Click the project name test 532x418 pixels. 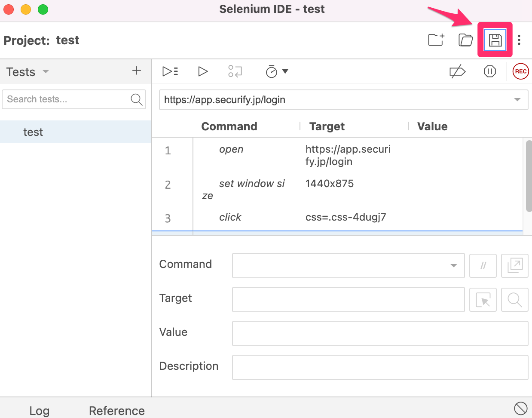point(67,40)
